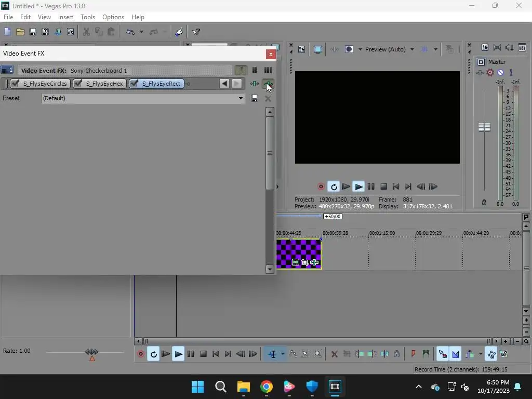This screenshot has width=532, height=399.
Task: Click Go to Start under video preview
Action: tap(395, 187)
